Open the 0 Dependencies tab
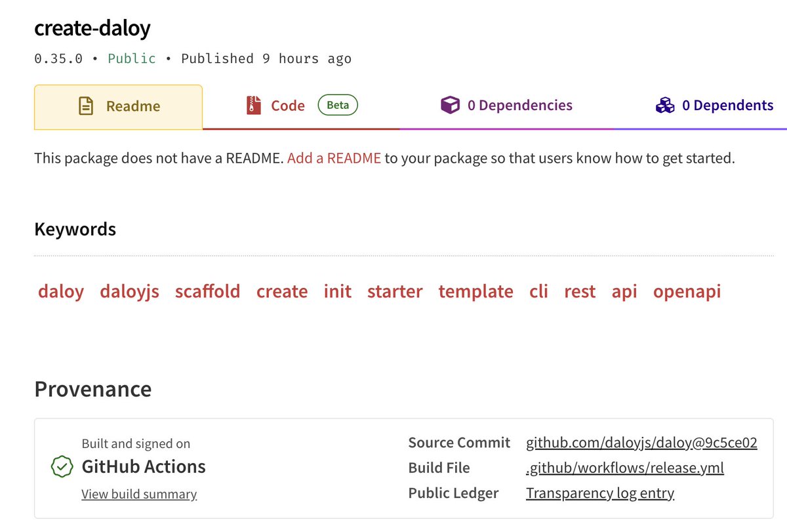Screen dimensions: 787x532 click(x=506, y=106)
